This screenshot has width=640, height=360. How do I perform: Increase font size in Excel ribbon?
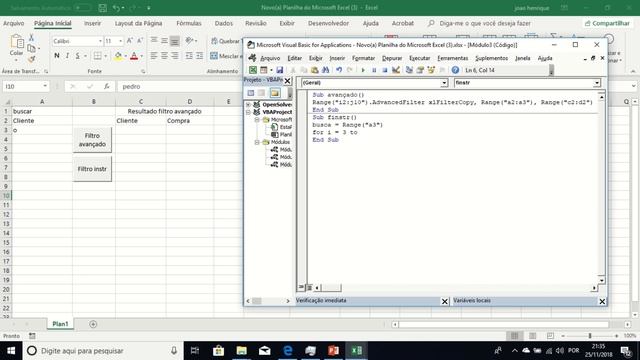click(129, 41)
